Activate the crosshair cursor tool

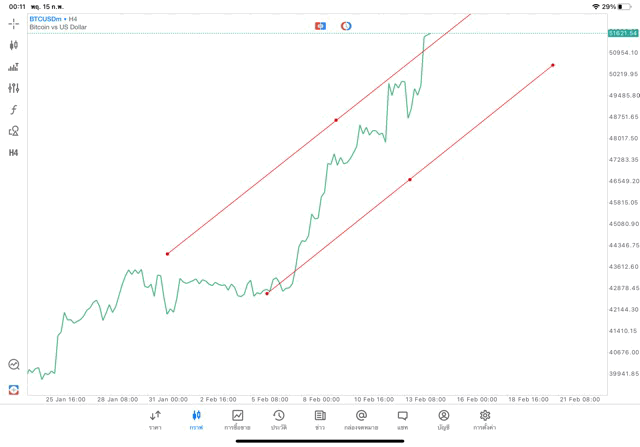[13, 23]
